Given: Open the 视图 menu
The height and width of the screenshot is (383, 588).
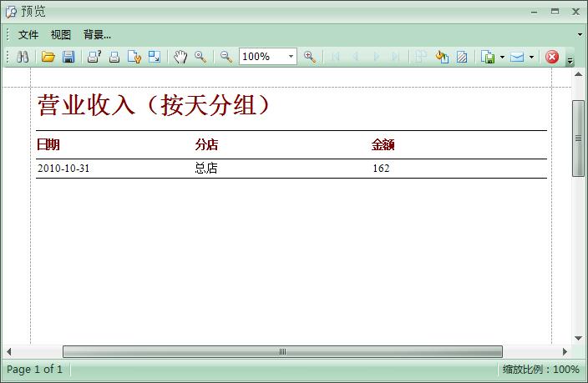Looking at the screenshot, I should point(61,35).
